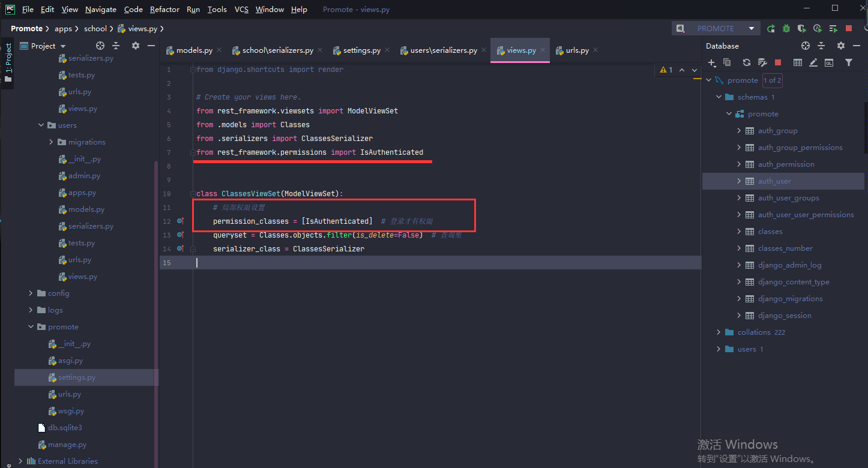Disconnect database with red stop icon

click(x=778, y=62)
